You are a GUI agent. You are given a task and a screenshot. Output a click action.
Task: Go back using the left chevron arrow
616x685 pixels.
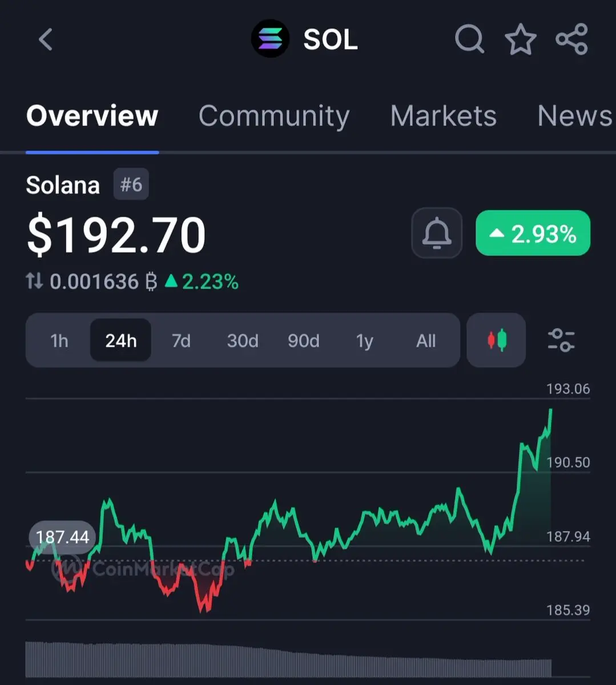[46, 39]
